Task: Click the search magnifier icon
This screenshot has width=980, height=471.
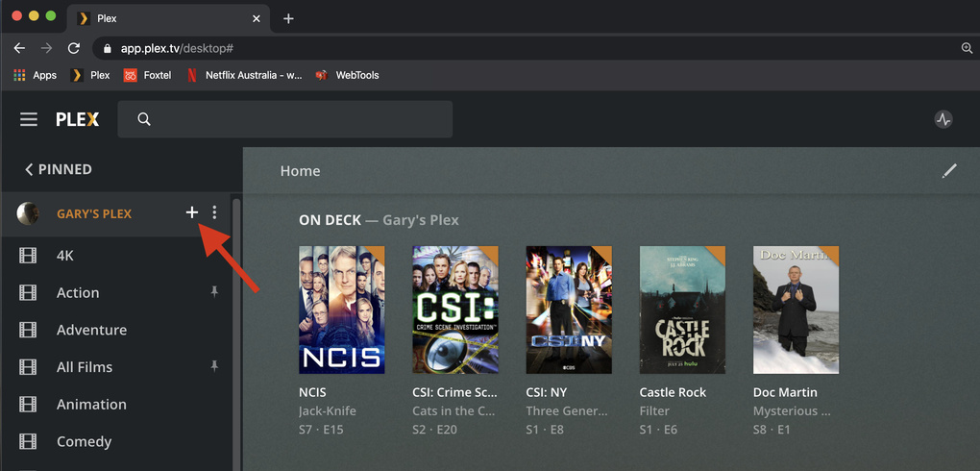Action: tap(144, 119)
